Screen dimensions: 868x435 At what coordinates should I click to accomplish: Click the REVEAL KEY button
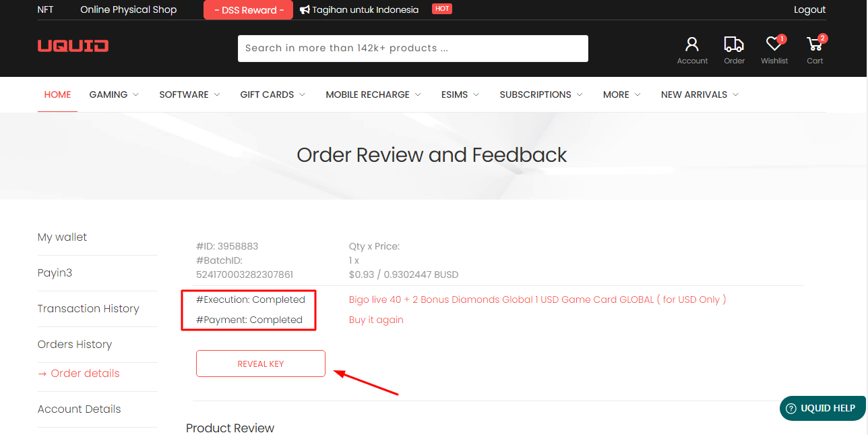261,364
